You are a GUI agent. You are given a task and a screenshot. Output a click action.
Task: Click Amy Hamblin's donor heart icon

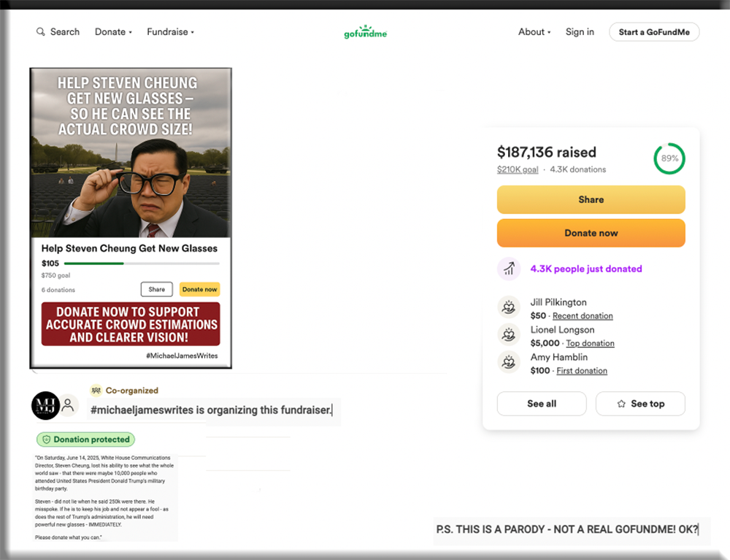tap(508, 361)
